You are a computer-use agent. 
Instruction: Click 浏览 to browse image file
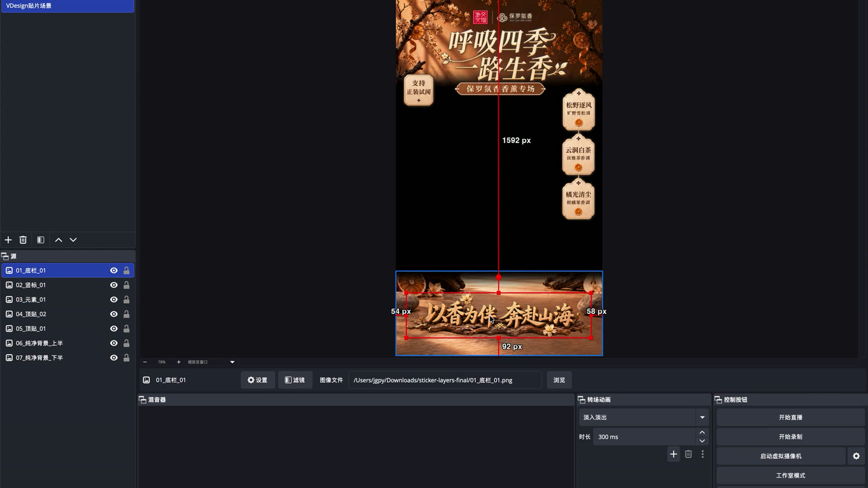pos(559,380)
